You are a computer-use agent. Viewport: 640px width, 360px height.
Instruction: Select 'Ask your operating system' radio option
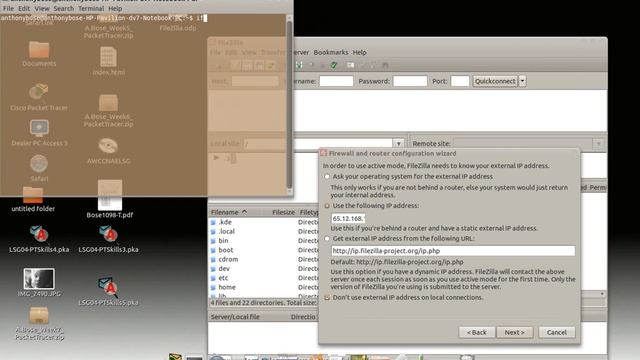[x=327, y=177]
